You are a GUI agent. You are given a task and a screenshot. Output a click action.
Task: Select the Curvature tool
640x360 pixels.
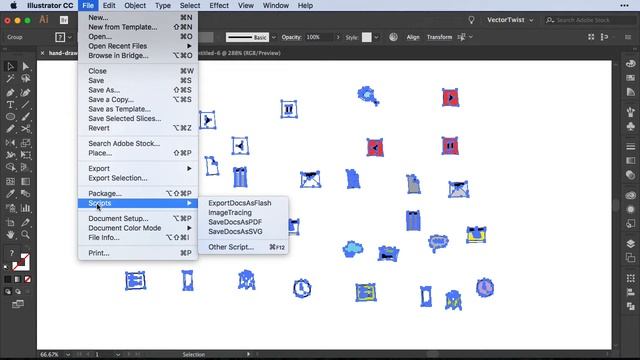[25, 93]
